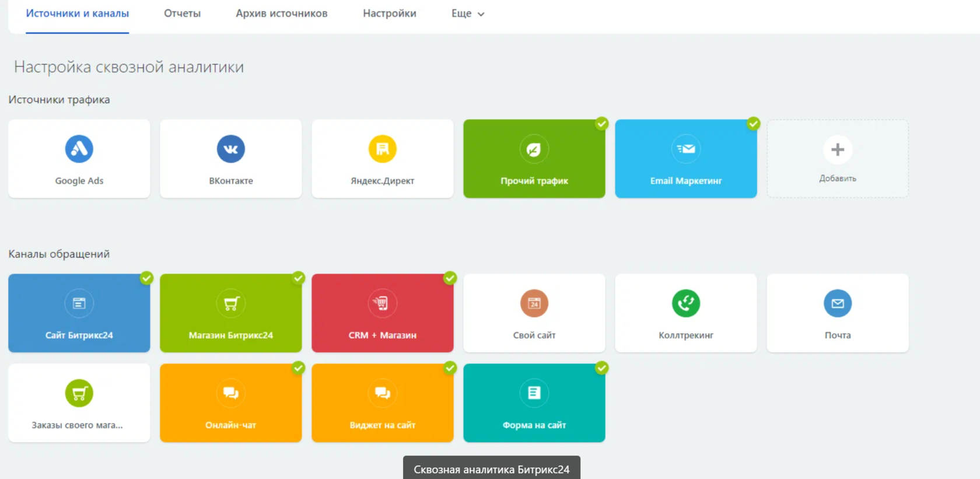Click the Форма на сайт document icon
This screenshot has width=980, height=479.
point(534,393)
